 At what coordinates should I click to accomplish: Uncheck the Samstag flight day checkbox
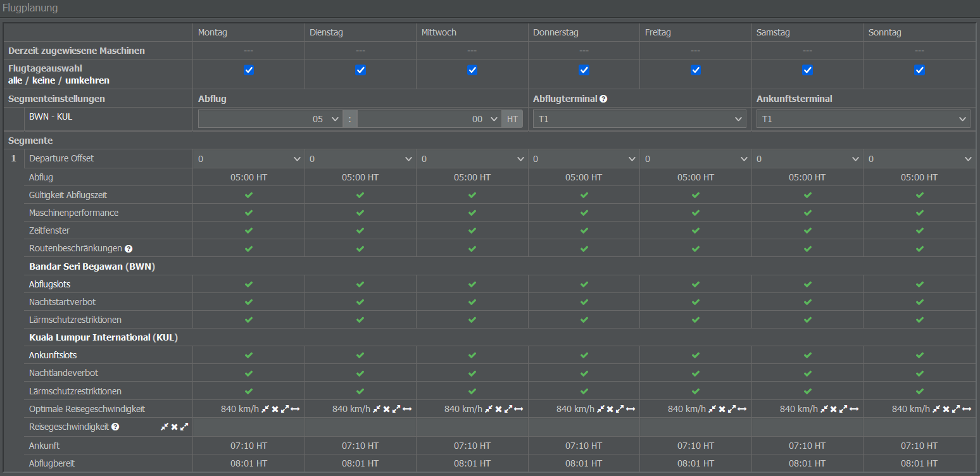807,70
